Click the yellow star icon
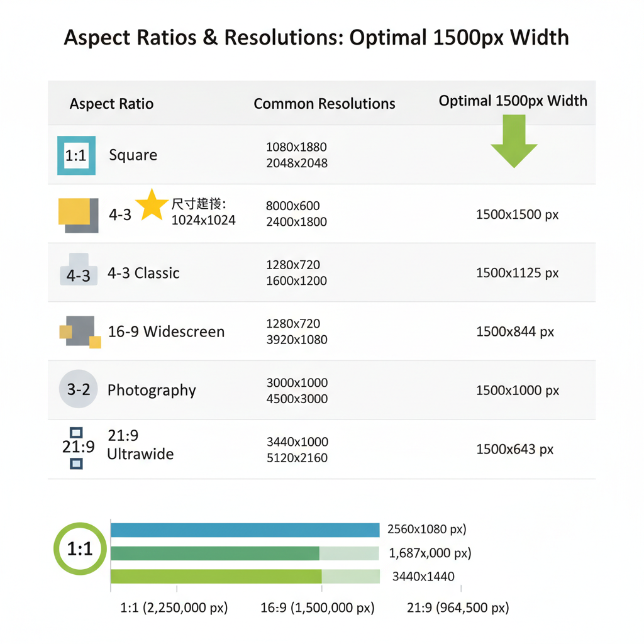644x644 pixels. click(x=152, y=205)
